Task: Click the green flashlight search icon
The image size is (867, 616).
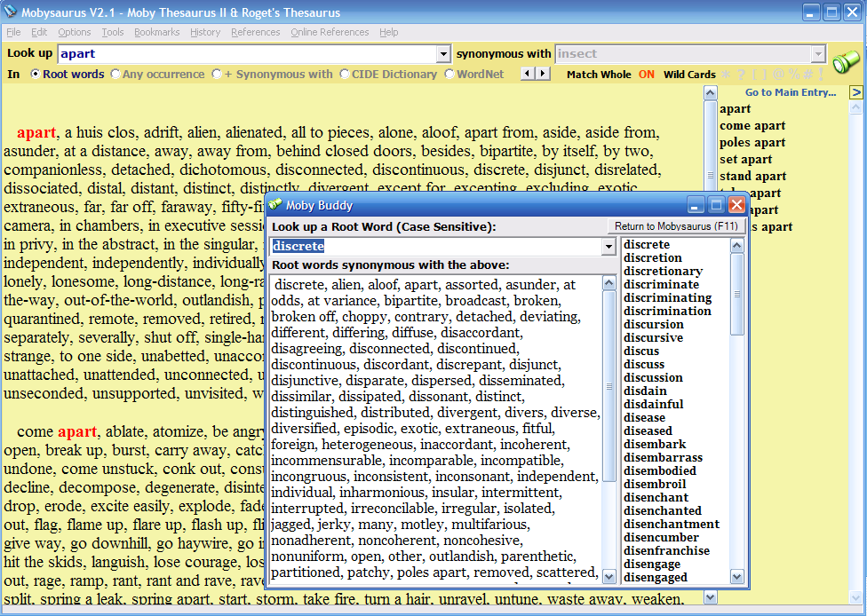Action: (x=846, y=61)
